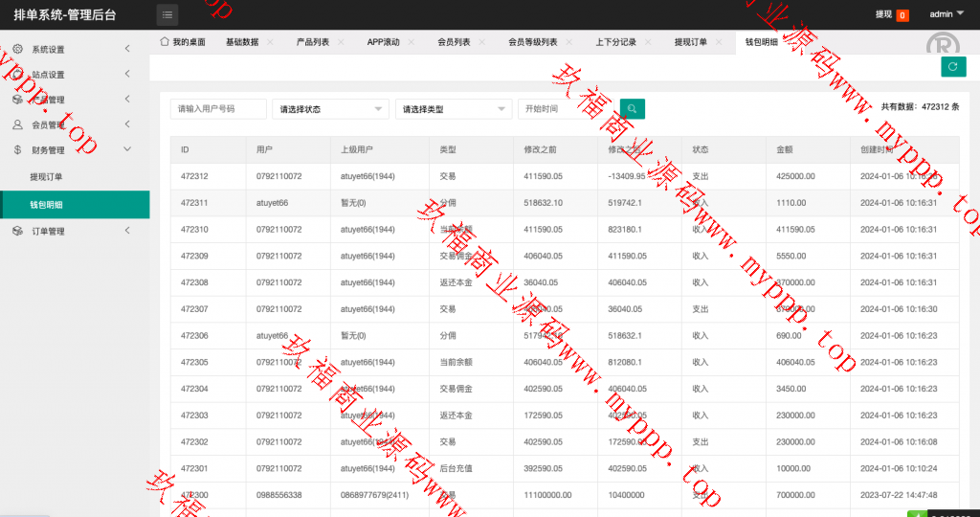Click the 请输入用户号码 input field
Image resolution: width=980 pixels, height=517 pixels.
click(x=217, y=109)
